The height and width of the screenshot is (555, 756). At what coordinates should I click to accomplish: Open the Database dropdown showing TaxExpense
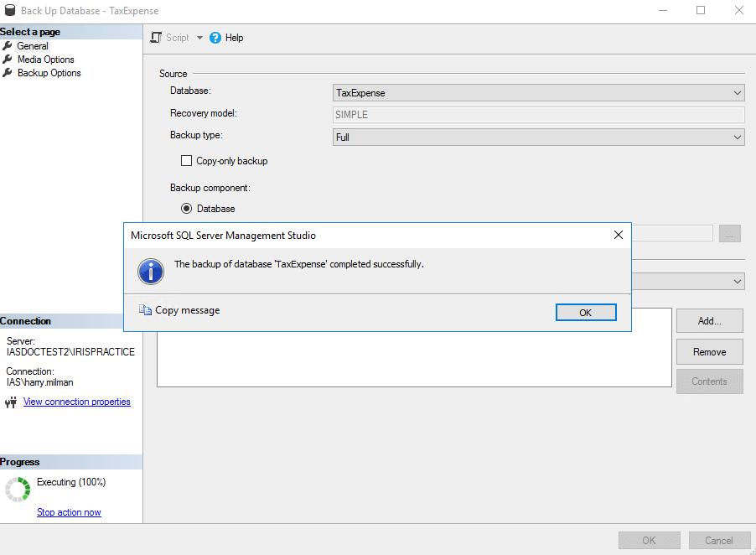(538, 92)
